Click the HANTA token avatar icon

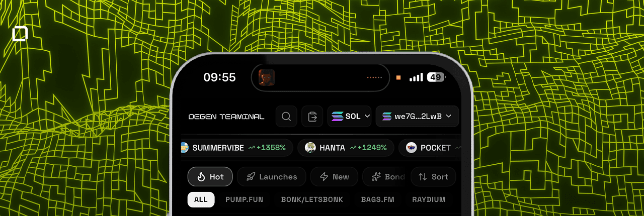pos(310,148)
